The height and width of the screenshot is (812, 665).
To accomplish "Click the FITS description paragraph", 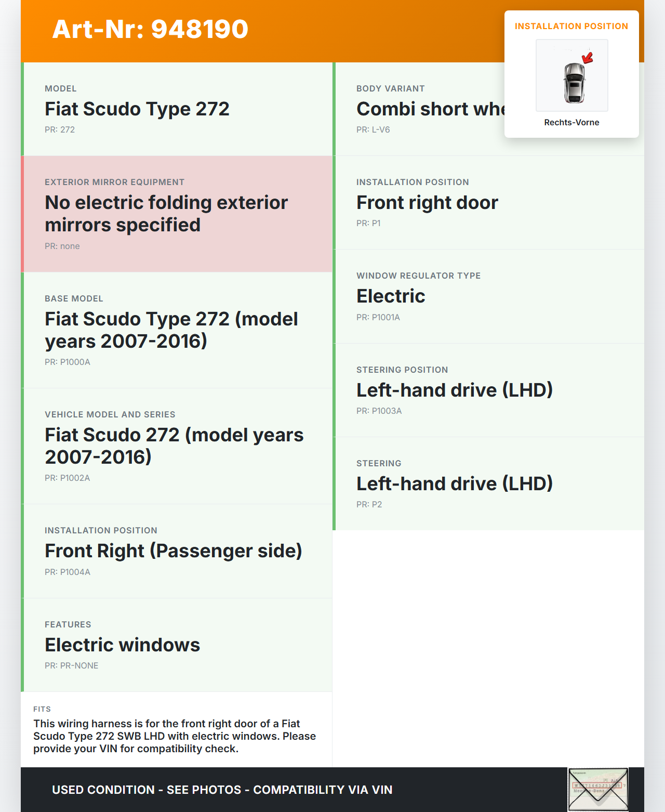I will pyautogui.click(x=175, y=736).
